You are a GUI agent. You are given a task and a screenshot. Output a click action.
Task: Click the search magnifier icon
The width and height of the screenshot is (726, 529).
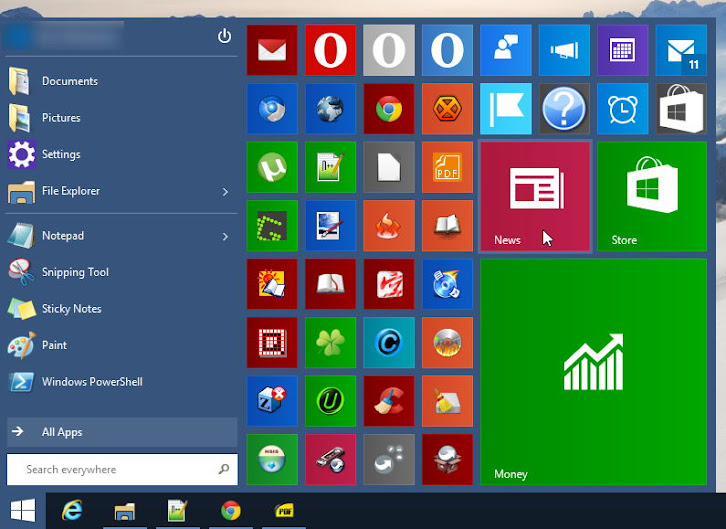(x=224, y=469)
